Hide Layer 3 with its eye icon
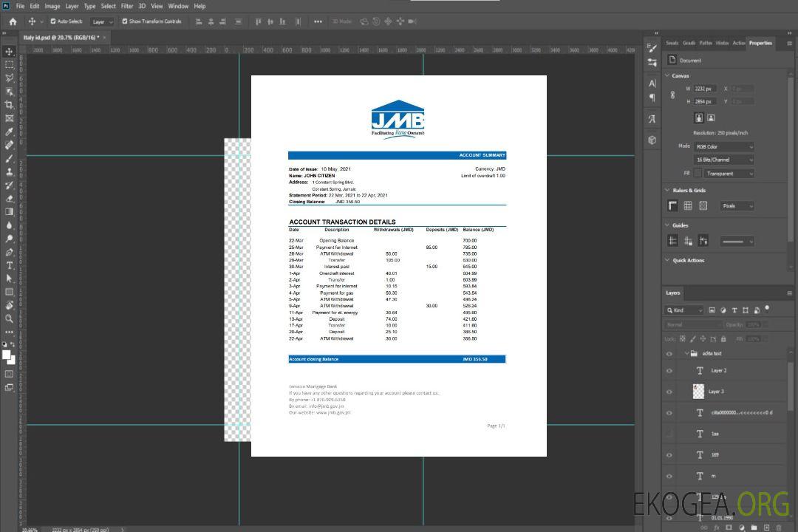798x532 pixels. click(669, 392)
